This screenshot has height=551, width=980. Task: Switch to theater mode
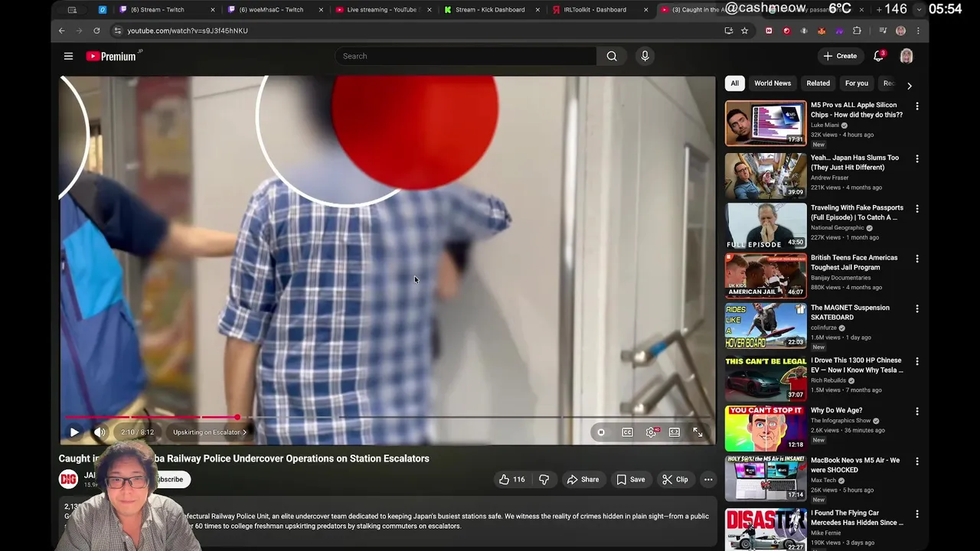674,432
